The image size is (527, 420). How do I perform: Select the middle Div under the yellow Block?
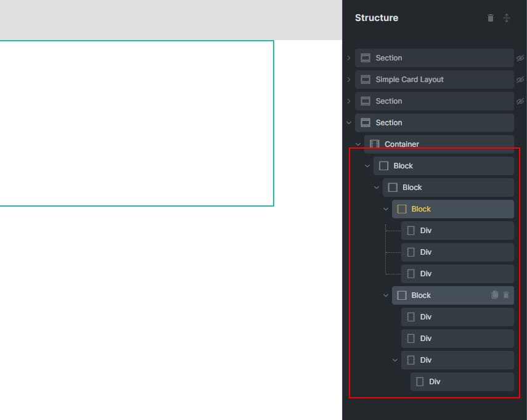click(x=457, y=252)
